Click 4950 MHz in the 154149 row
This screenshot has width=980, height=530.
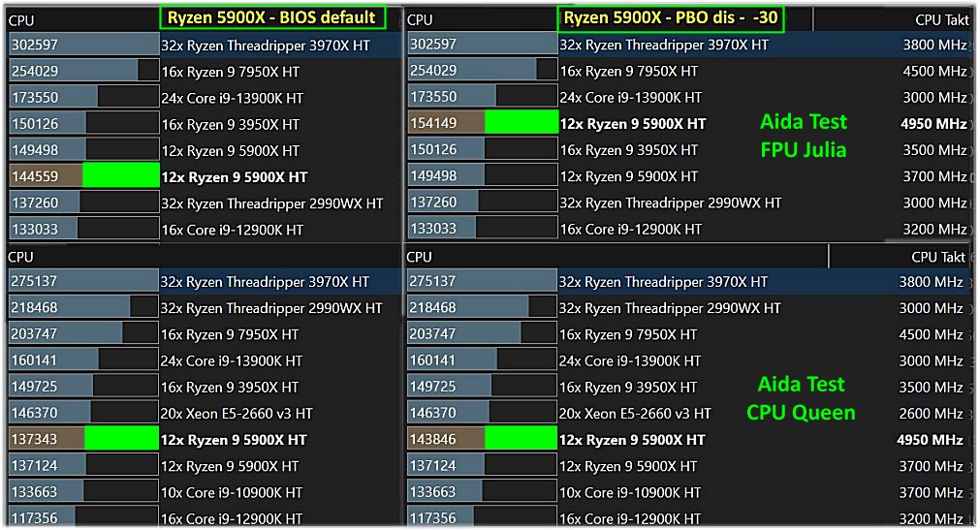click(933, 124)
